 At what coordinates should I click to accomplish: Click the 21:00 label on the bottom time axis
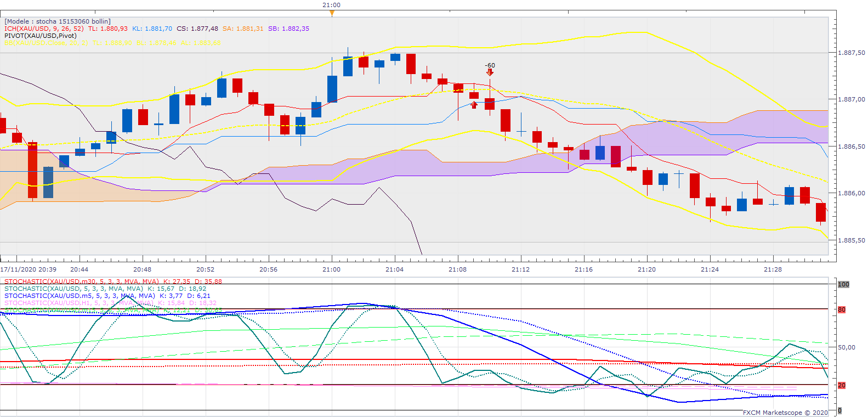click(x=332, y=269)
